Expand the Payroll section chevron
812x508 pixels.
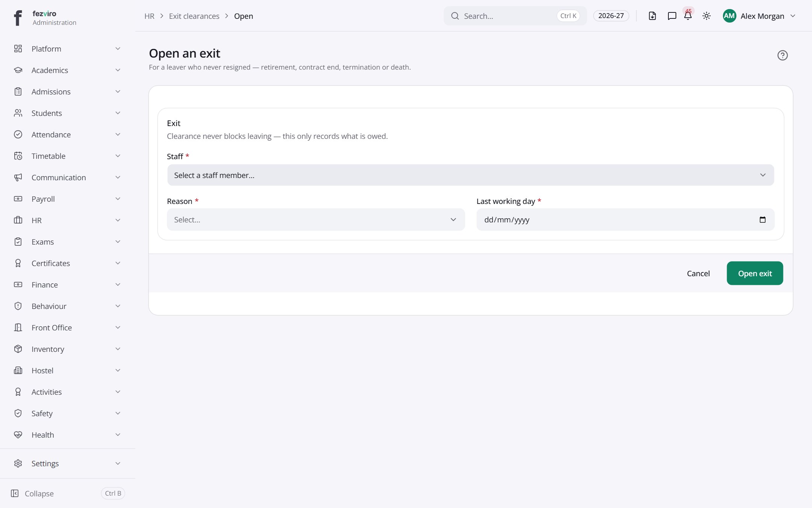118,199
